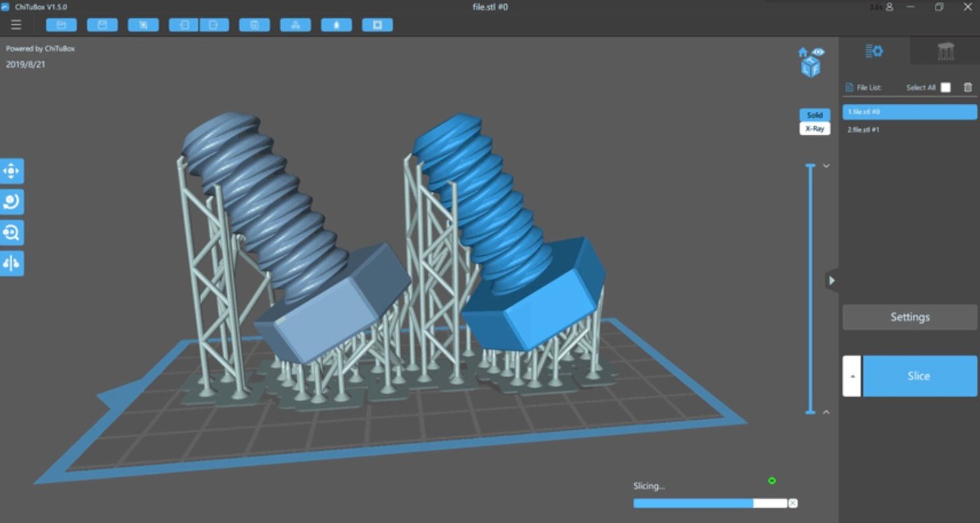The width and height of the screenshot is (980, 523).
Task: Click the Copy model toolbar icon
Action: tap(254, 25)
